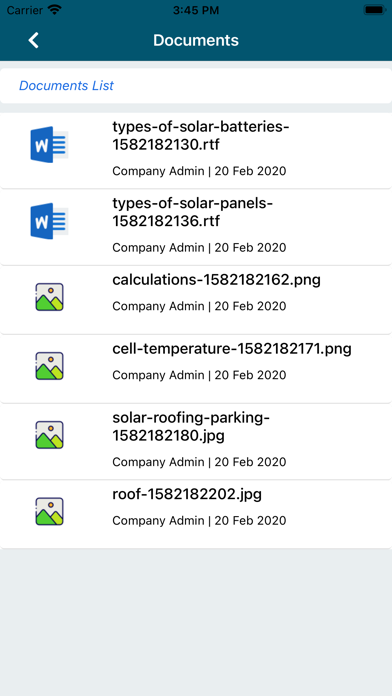Tap image icon for cell-temperature-1582182171.png
This screenshot has height=696, width=392.
(x=49, y=366)
